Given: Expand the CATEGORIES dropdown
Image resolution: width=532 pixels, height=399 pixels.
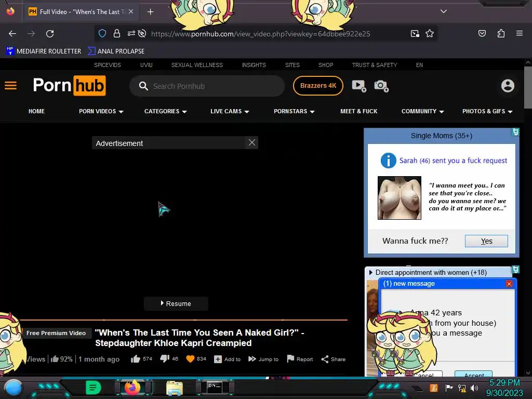Looking at the screenshot, I should 166,111.
